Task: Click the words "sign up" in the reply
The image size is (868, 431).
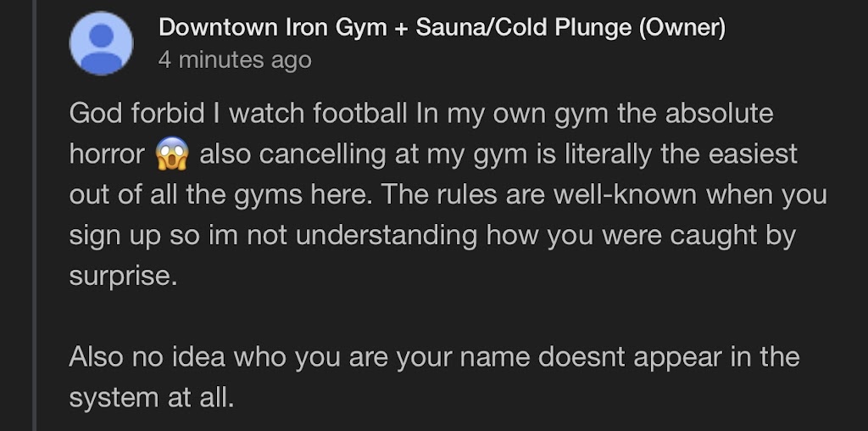Action: click(113, 236)
